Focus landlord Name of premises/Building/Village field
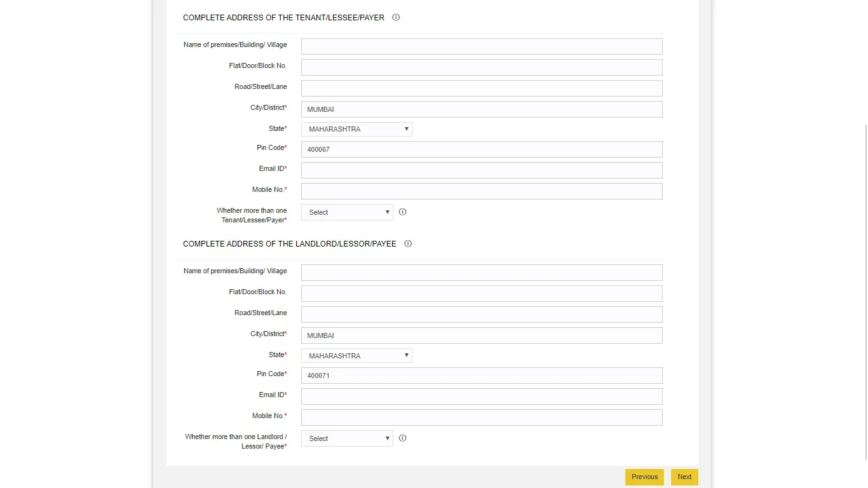868x488 pixels. tap(482, 273)
